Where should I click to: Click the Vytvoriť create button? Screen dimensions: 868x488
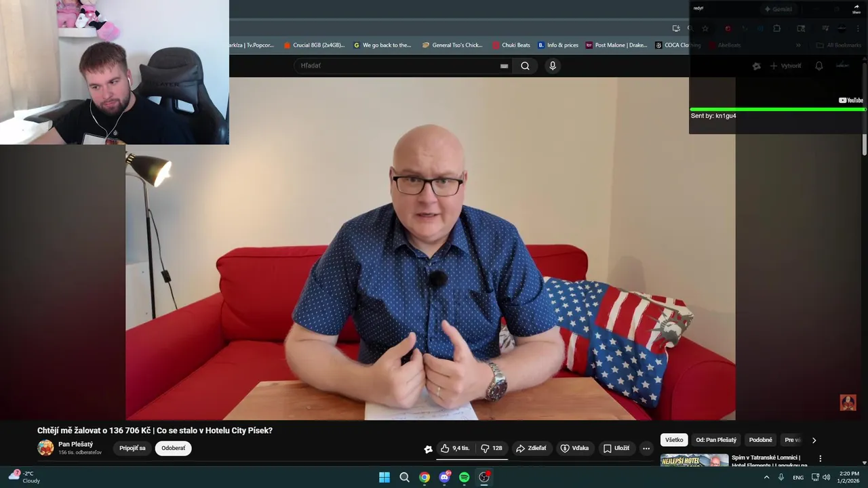click(785, 66)
